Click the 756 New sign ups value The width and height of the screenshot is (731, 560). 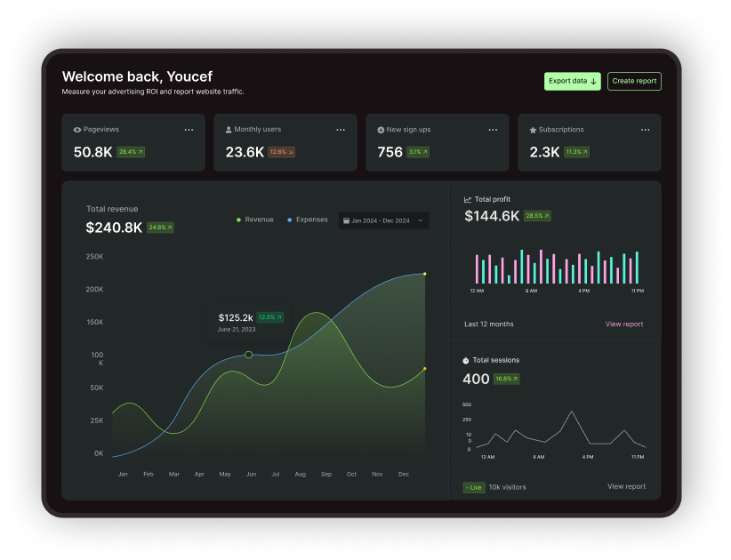(x=390, y=152)
